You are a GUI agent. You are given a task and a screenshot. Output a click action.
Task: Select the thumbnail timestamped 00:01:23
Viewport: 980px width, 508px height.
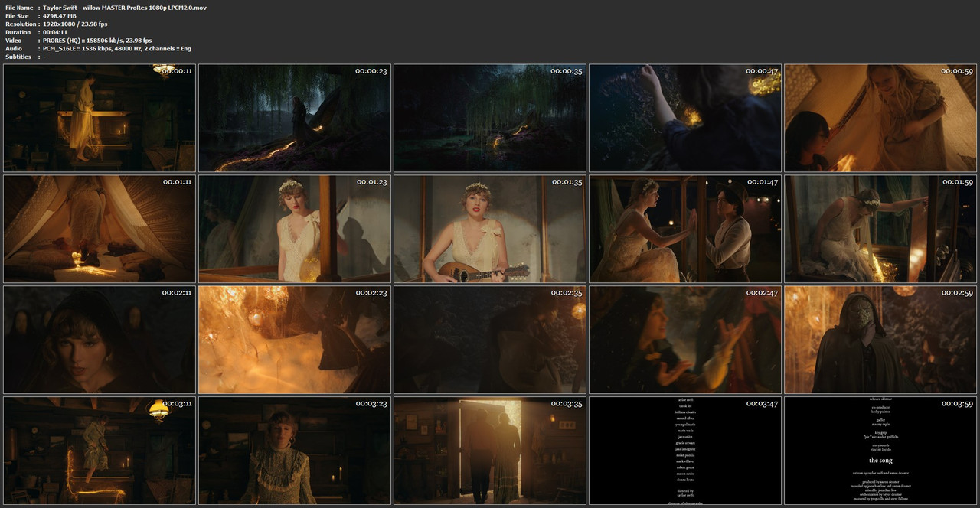295,229
